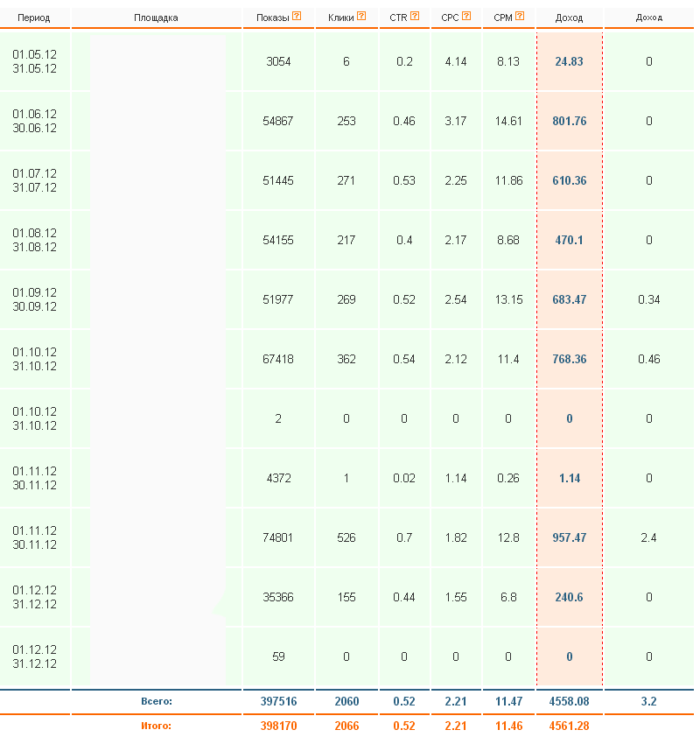Image resolution: width=700 pixels, height=744 pixels.
Task: Open income value 240.6
Action: [569, 597]
